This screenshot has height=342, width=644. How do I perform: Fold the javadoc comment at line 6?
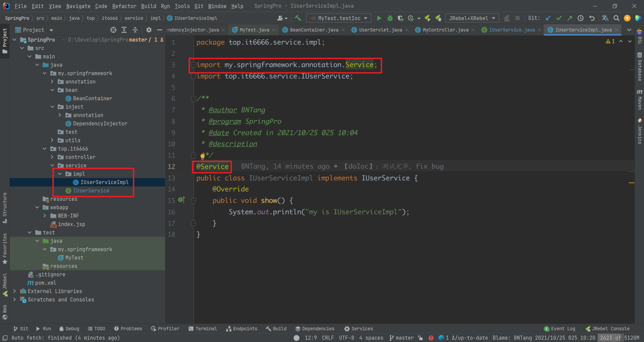click(194, 99)
